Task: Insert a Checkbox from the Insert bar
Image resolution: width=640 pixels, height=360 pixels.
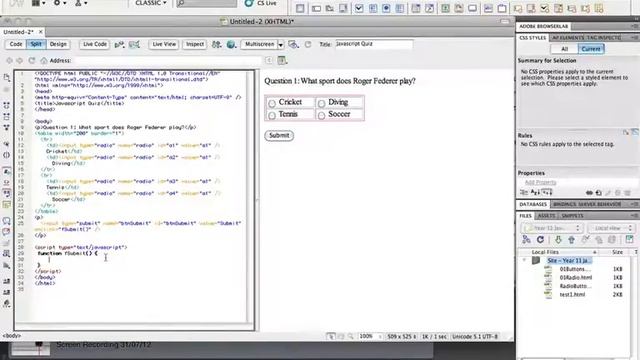Action: [359, 8]
